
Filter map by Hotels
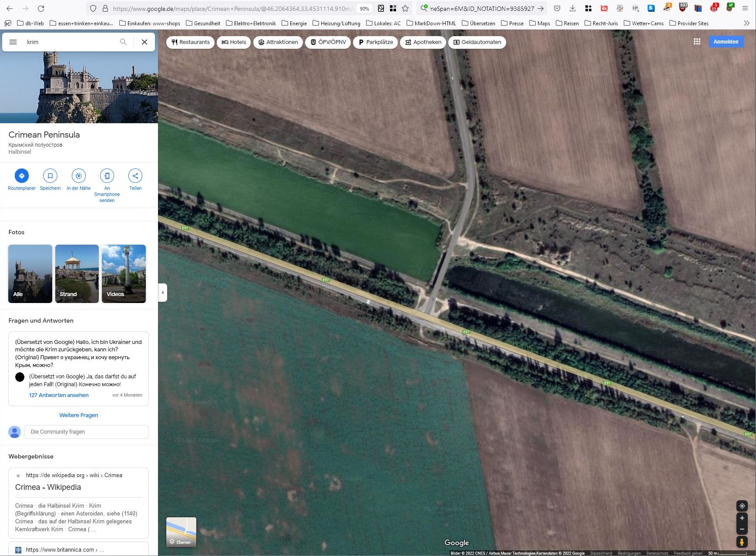click(x=234, y=42)
